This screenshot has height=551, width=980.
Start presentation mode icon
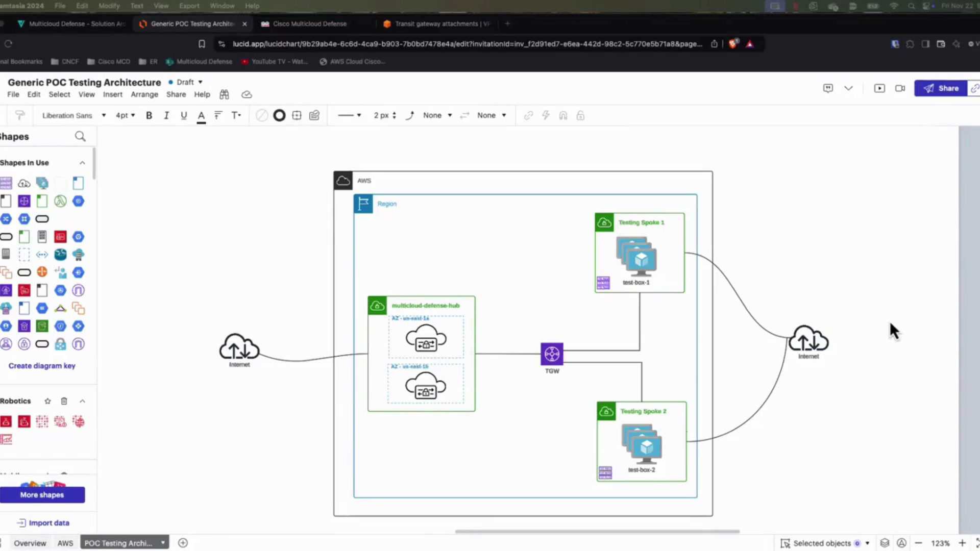pos(879,88)
